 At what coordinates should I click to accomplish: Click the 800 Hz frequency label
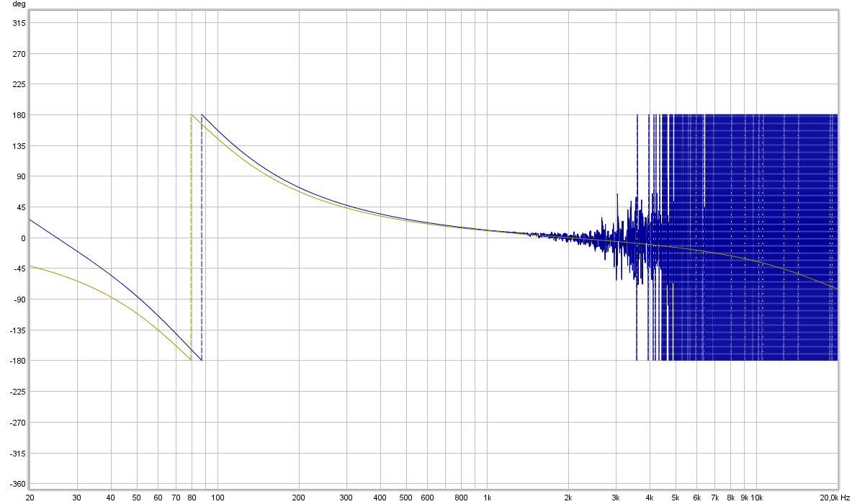tap(461, 498)
